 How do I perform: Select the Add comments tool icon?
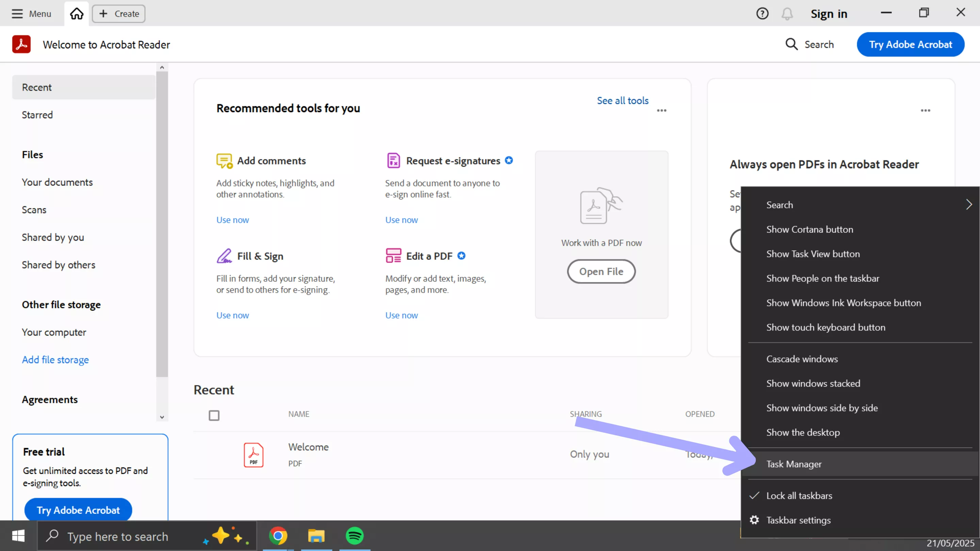[225, 161]
